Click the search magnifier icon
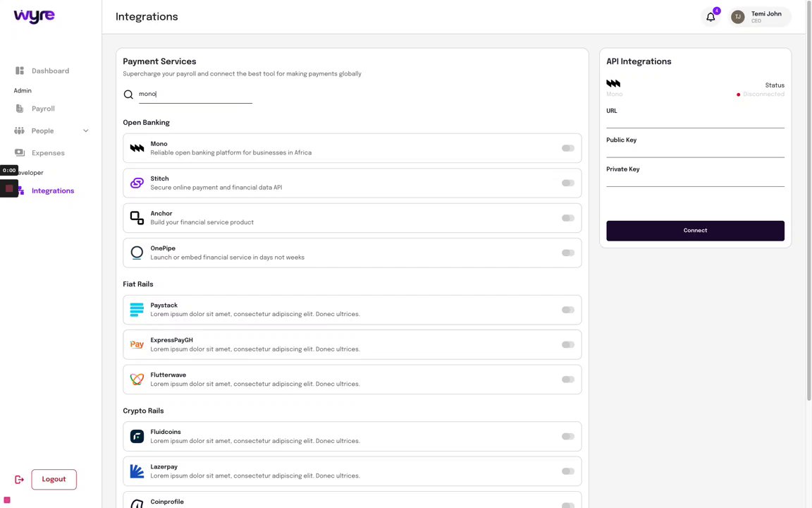812x508 pixels. [128, 95]
